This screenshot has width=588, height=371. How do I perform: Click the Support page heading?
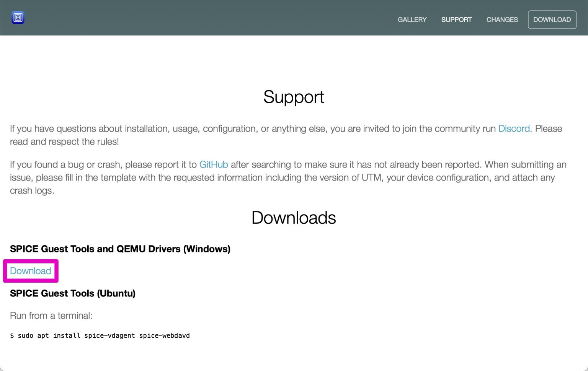pyautogui.click(x=294, y=97)
